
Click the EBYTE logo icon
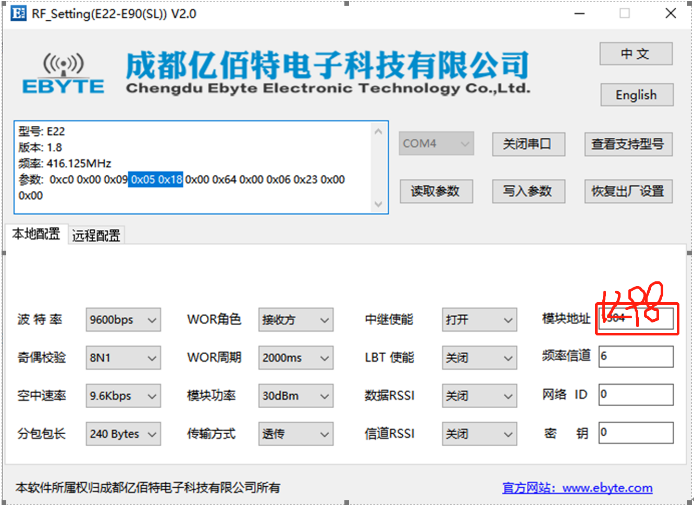tap(62, 68)
